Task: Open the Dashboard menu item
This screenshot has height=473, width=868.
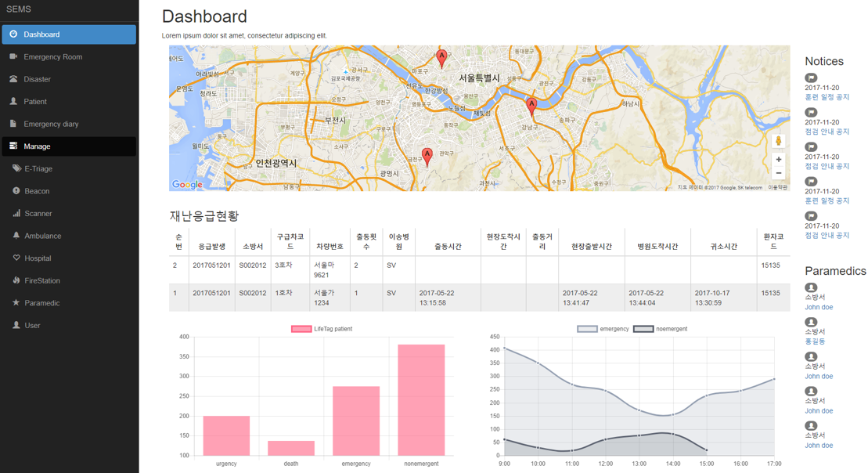Action: pos(69,34)
